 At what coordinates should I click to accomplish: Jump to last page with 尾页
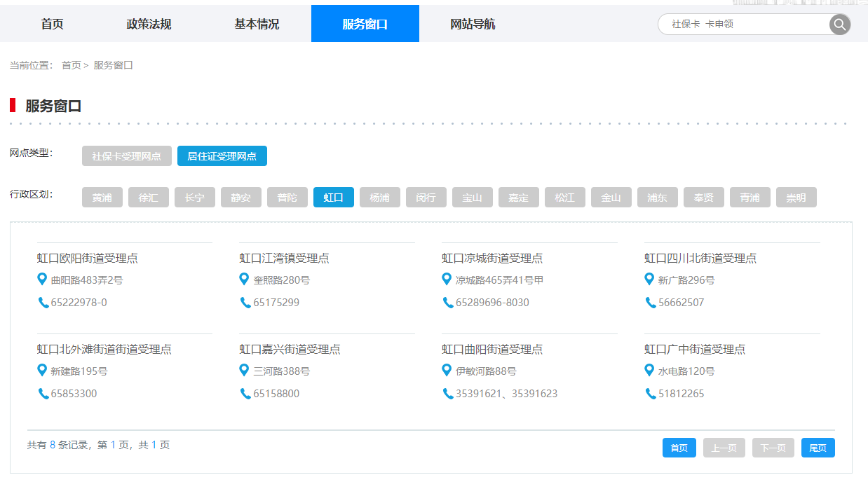coord(818,448)
